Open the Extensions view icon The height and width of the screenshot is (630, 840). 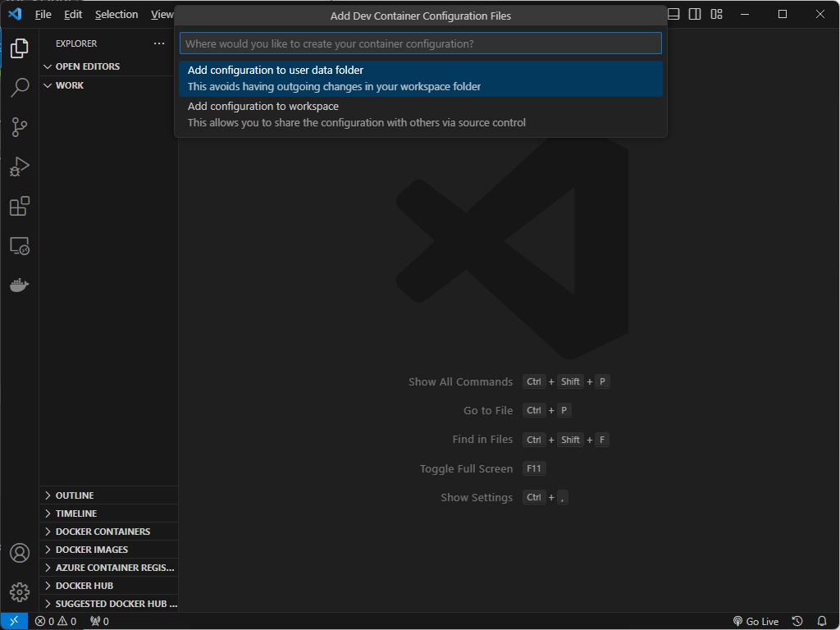(x=20, y=206)
